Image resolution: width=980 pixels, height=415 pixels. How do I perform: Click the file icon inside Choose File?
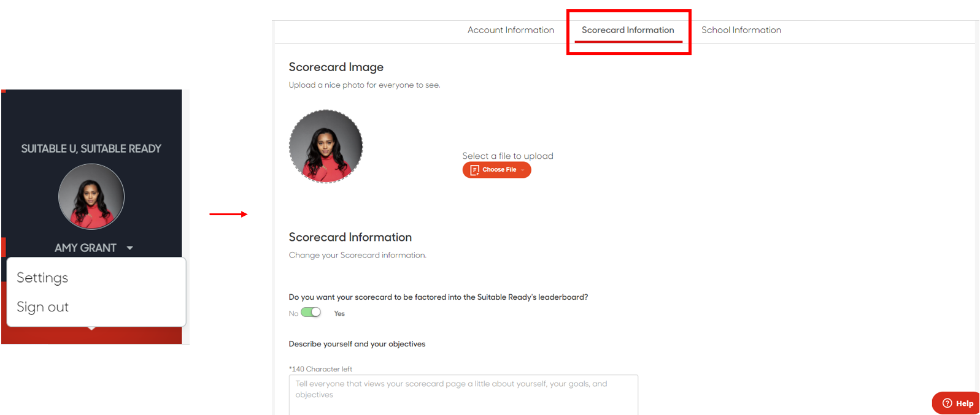[x=474, y=170]
